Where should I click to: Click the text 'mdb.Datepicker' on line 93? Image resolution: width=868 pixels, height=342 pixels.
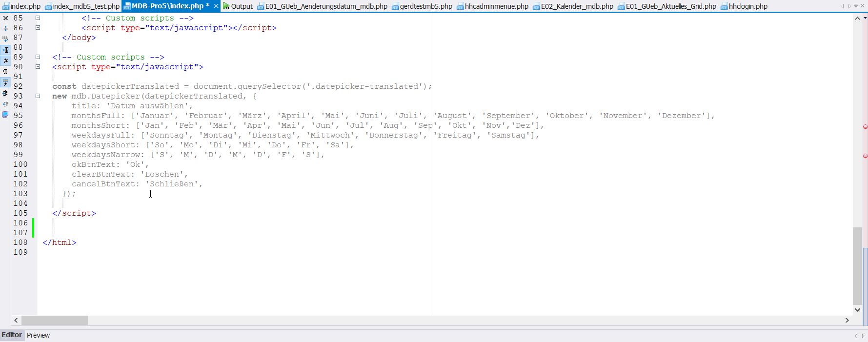click(x=105, y=96)
